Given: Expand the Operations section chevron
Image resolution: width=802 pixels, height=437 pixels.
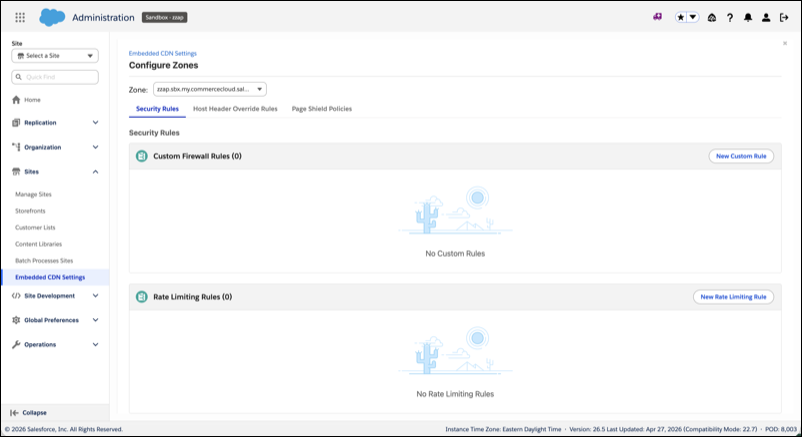Looking at the screenshot, I should pos(95,345).
